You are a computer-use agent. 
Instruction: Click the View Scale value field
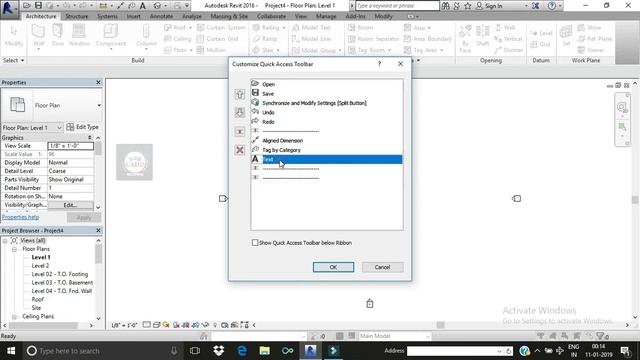coord(70,146)
